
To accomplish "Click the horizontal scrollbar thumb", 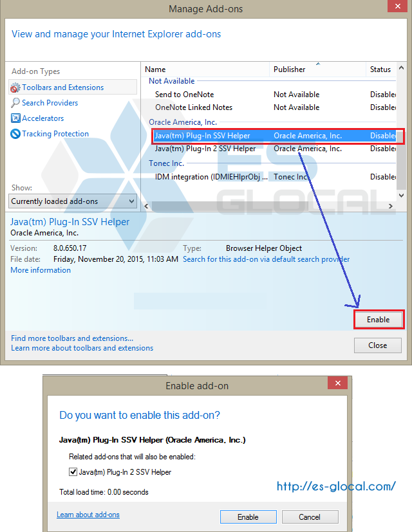I will click(230, 206).
